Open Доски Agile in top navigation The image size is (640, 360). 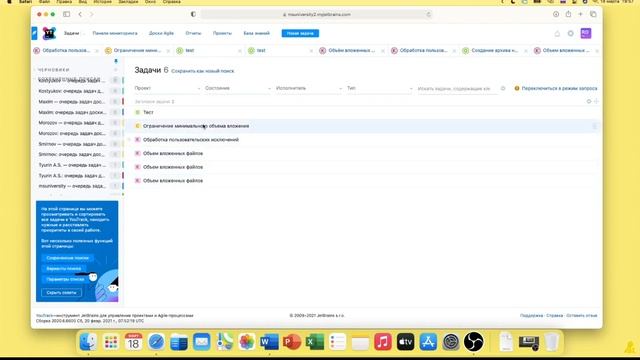click(161, 33)
